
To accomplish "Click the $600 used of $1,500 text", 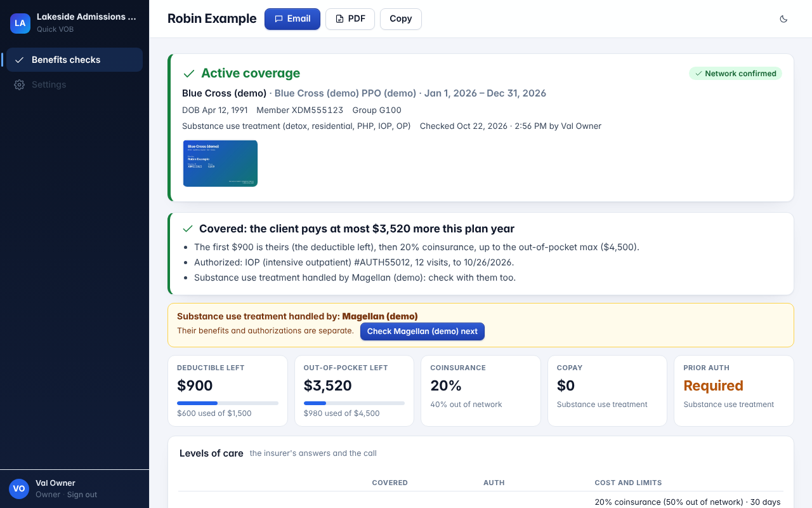I will tap(214, 413).
